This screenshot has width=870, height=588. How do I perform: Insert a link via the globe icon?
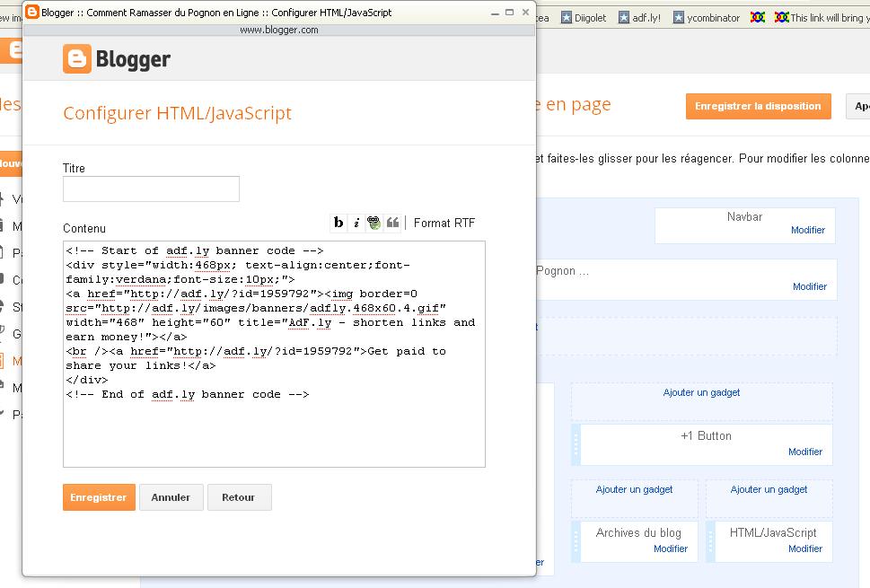coord(374,223)
